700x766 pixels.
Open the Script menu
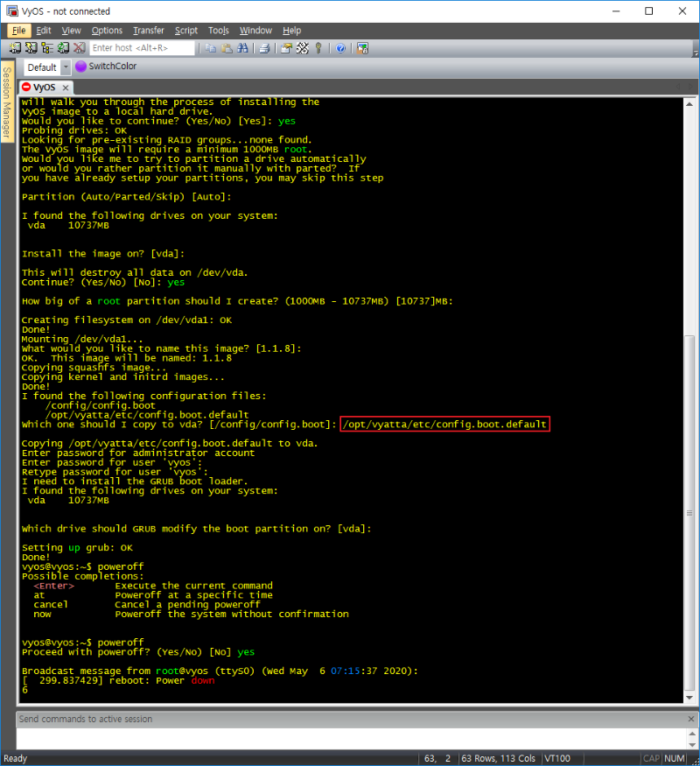(x=185, y=31)
